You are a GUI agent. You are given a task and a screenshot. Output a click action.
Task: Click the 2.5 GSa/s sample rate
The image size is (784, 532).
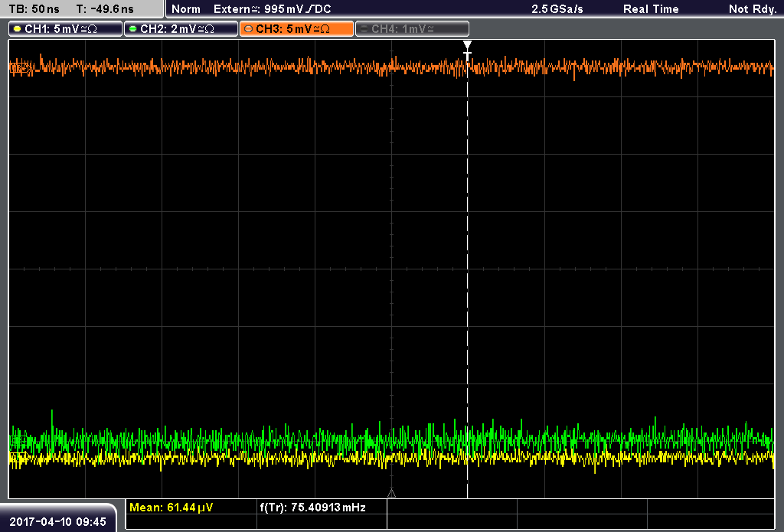tap(557, 9)
